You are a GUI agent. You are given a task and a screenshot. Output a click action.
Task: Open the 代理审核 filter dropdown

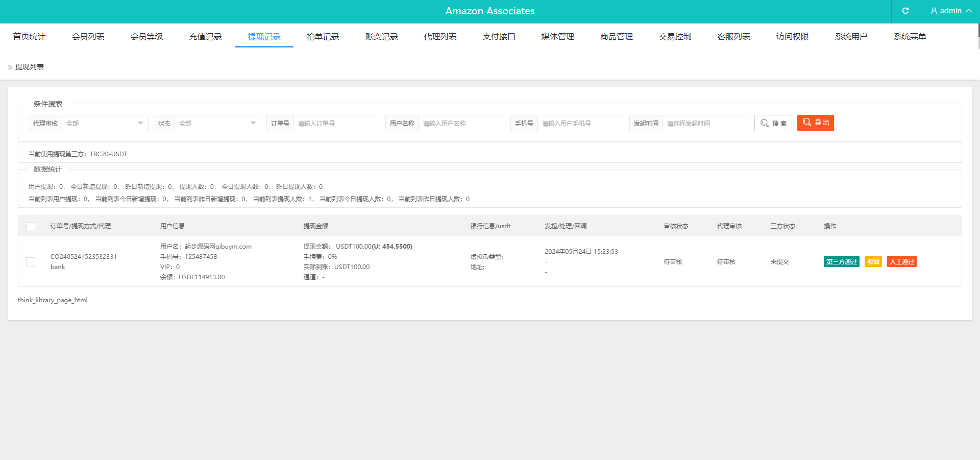click(x=105, y=123)
